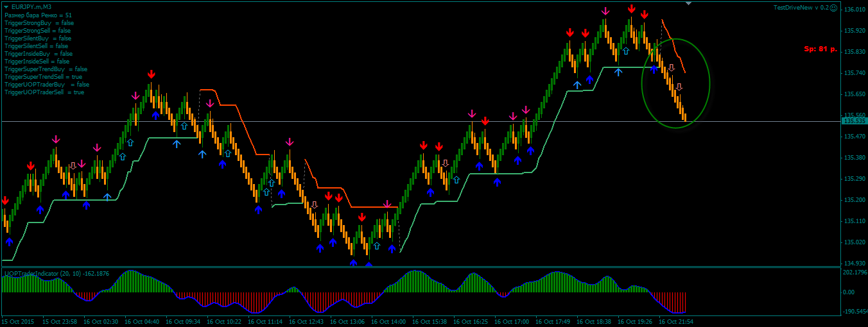Click the '16 Oct 14:00' time axis label

(388, 321)
